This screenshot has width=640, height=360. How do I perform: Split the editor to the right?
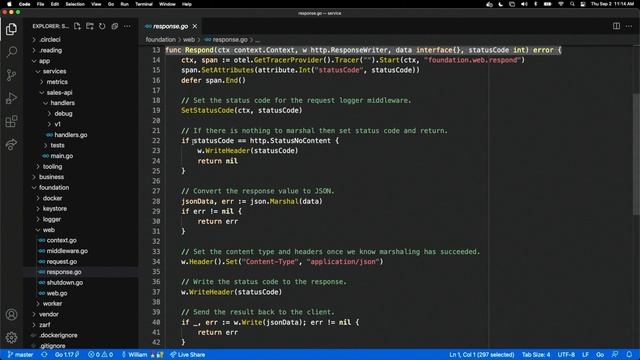click(x=616, y=26)
